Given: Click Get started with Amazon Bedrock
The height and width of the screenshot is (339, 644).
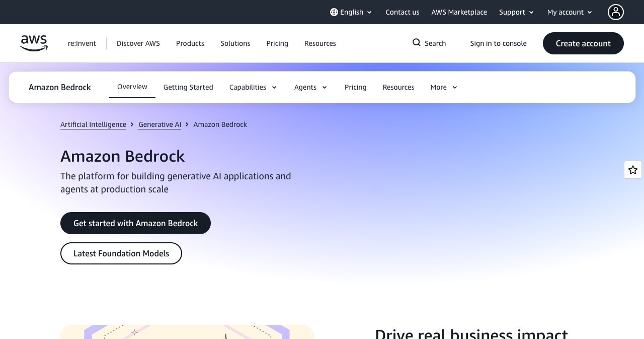Looking at the screenshot, I should tap(135, 223).
